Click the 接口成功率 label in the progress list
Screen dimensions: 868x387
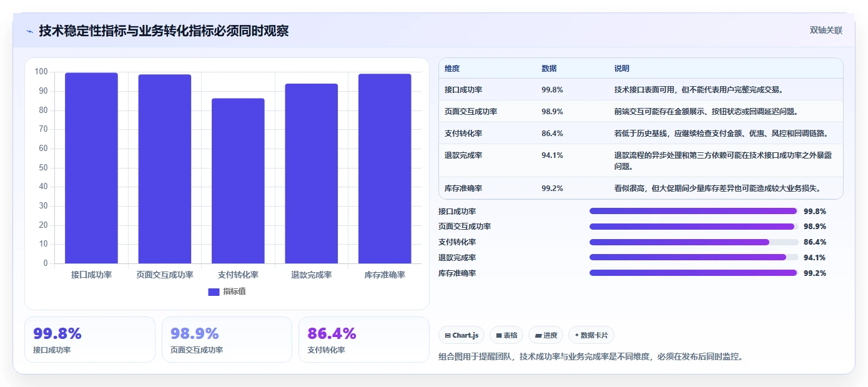point(457,212)
